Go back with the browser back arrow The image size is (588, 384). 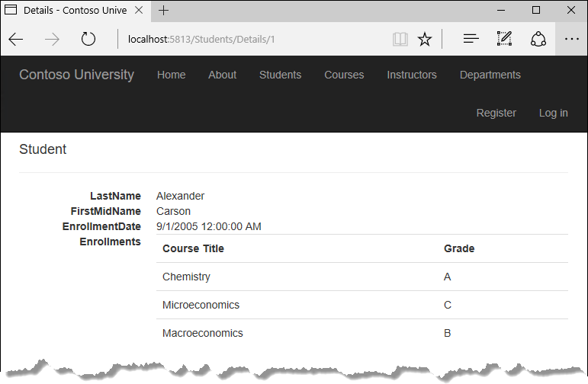coord(16,39)
